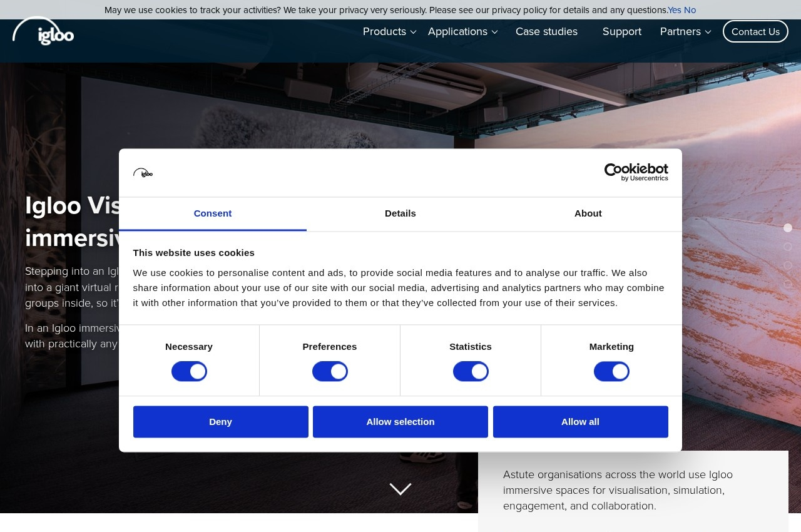The height and width of the screenshot is (532, 801).
Task: Click the Contact Us button
Action: click(x=755, y=31)
